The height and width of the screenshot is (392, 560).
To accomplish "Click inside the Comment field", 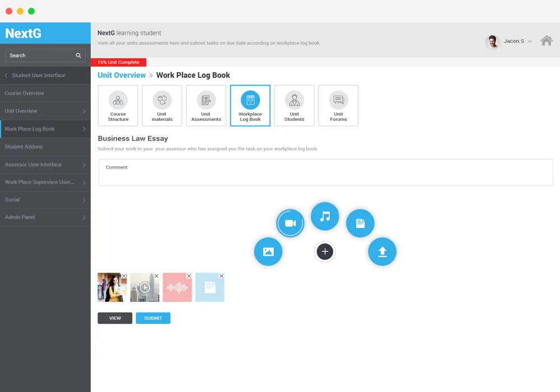I will pyautogui.click(x=325, y=172).
